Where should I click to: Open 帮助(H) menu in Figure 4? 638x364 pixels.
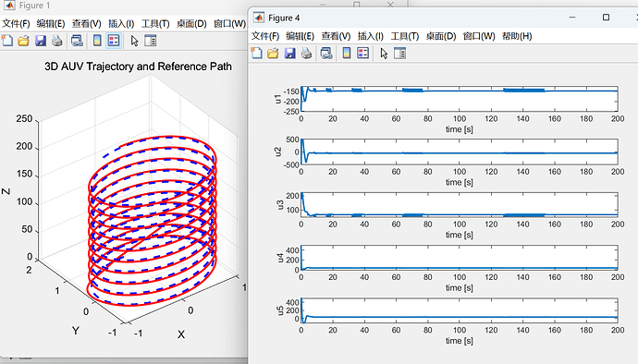tap(517, 36)
